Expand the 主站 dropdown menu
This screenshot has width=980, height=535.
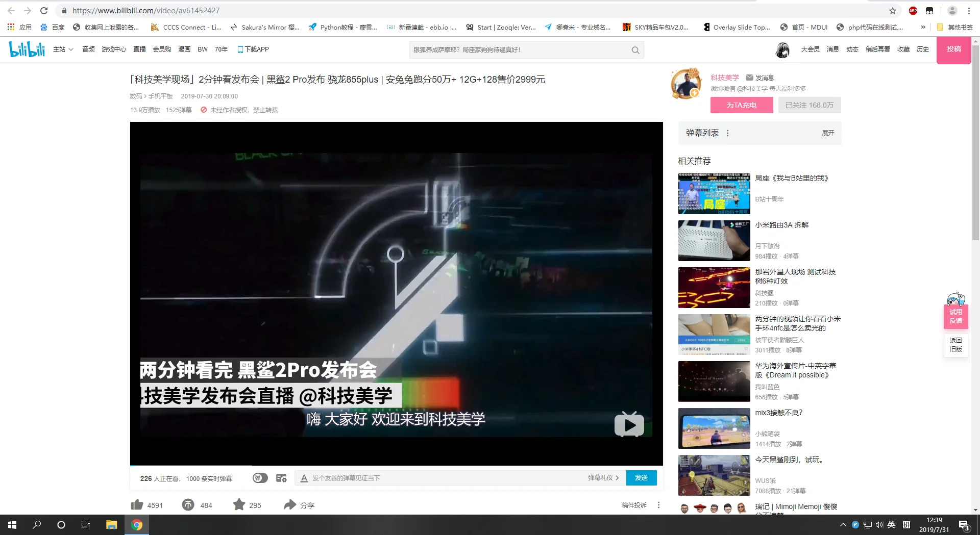63,49
